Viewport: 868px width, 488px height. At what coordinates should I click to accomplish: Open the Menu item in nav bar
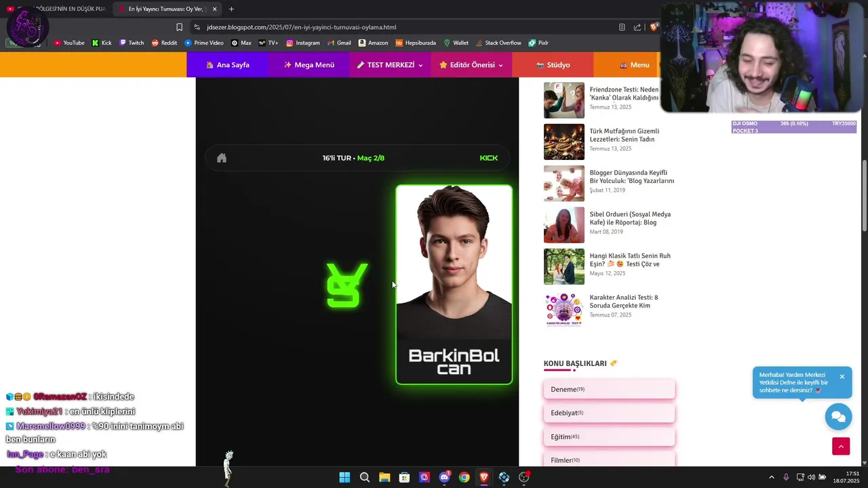click(x=634, y=65)
